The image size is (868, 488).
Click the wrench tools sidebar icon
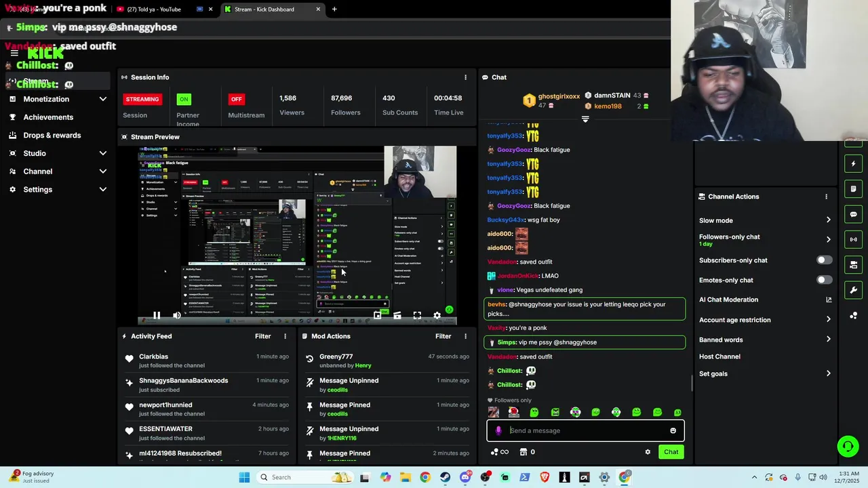coord(854,290)
